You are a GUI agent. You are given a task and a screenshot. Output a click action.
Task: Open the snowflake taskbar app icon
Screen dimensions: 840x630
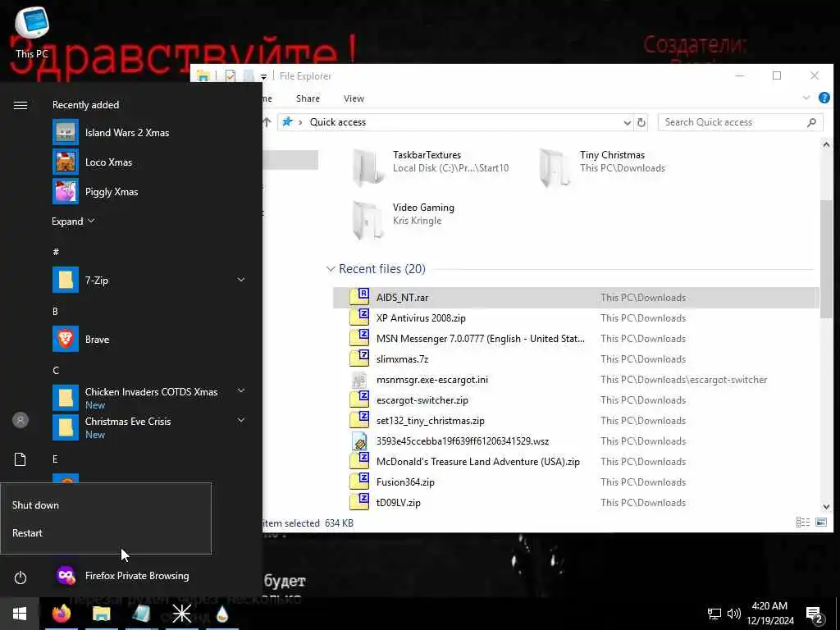pyautogui.click(x=181, y=614)
